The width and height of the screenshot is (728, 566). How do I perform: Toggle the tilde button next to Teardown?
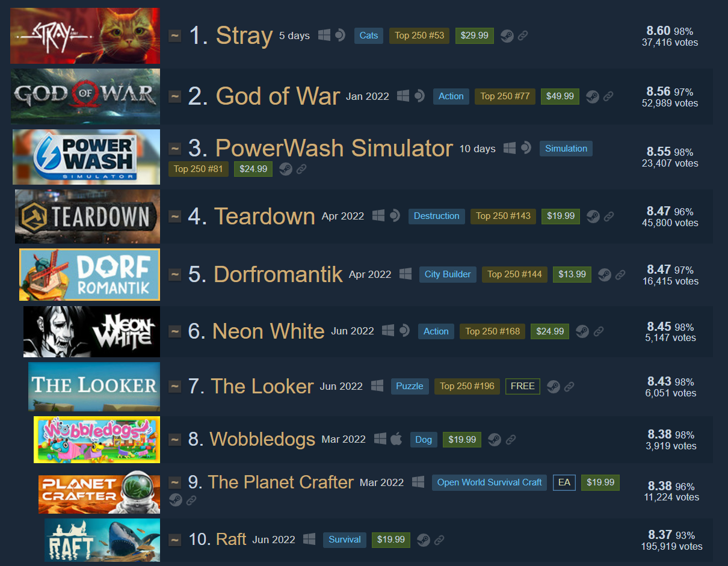coord(174,216)
